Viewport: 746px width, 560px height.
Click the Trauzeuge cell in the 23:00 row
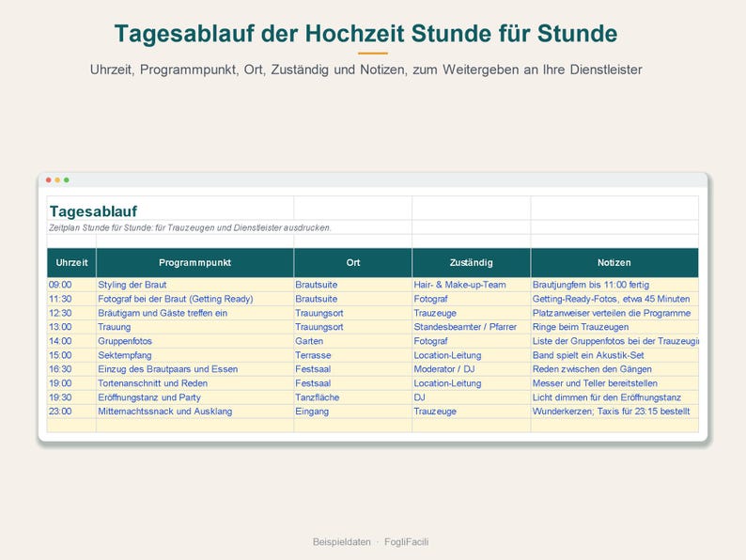pos(471,412)
